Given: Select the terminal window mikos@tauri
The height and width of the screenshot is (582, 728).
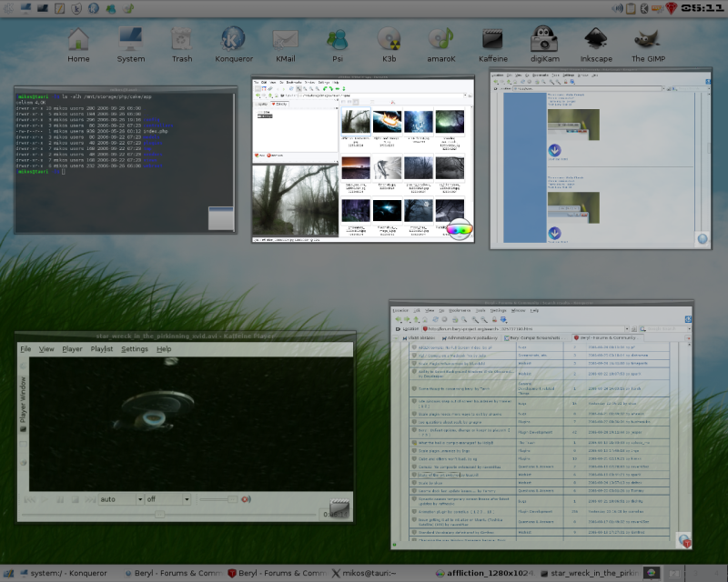Looking at the screenshot, I should 126,160.
